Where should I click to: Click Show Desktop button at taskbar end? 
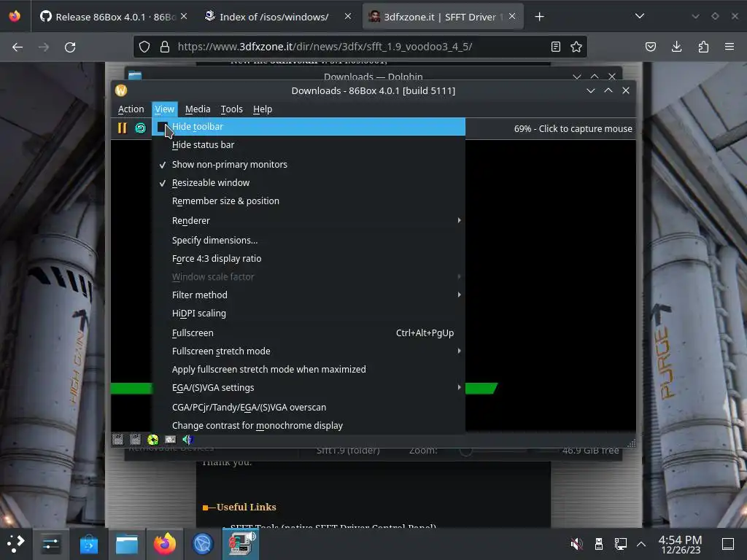(x=728, y=544)
